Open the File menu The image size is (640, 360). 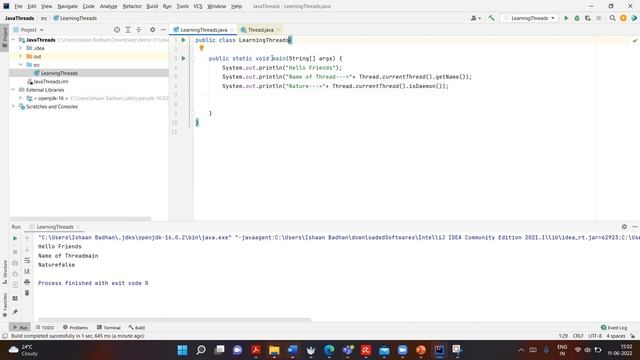pos(18,6)
